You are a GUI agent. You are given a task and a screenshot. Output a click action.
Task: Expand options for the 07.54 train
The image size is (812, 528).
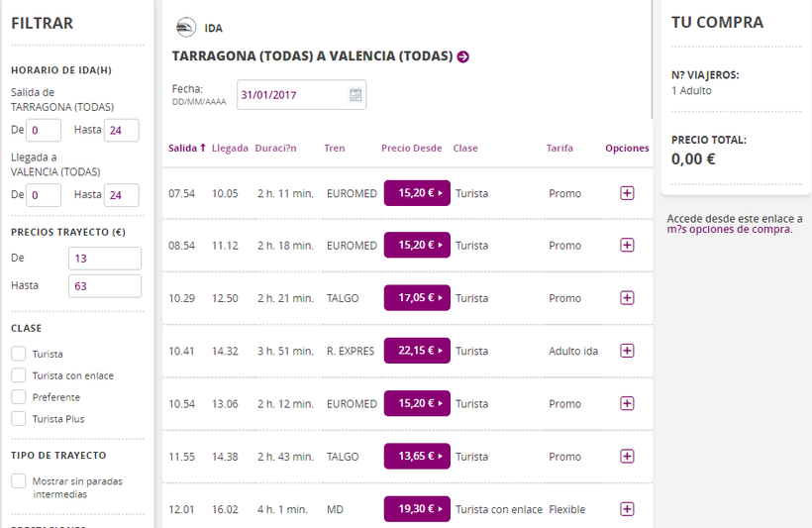[627, 193]
